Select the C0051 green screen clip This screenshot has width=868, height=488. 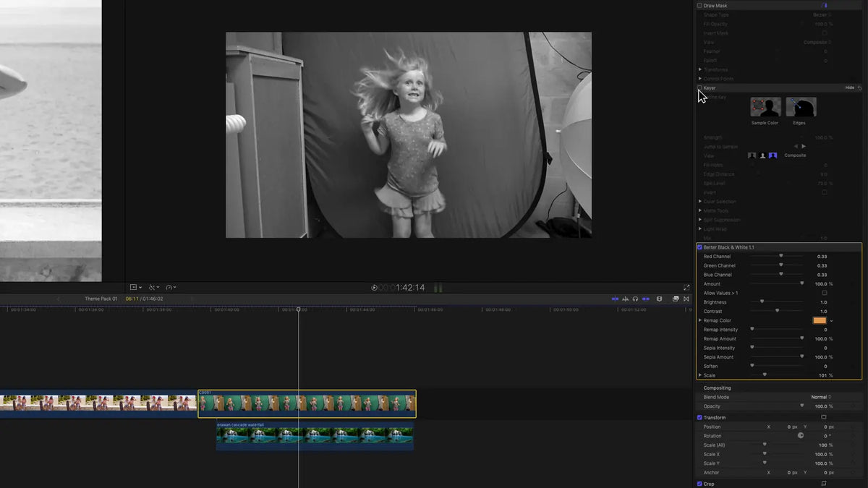point(307,403)
